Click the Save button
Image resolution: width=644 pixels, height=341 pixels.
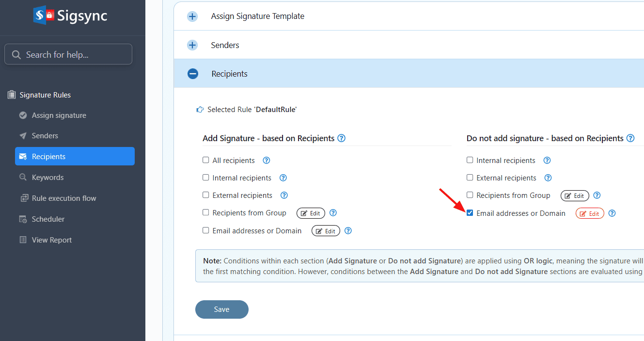(221, 309)
